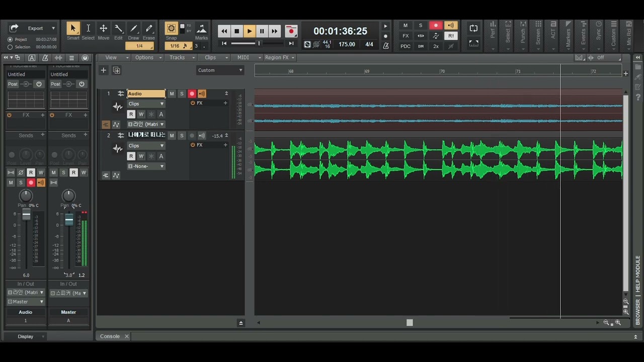Choose the Draw pencil tool
This screenshot has height=362, width=644.
coord(133,29)
